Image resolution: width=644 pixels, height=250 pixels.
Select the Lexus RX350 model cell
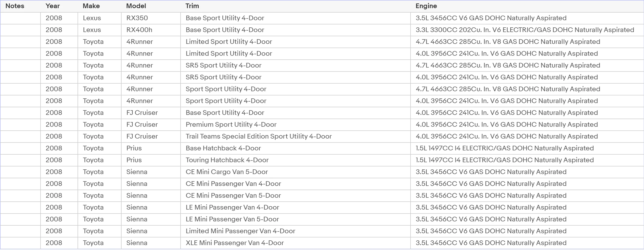[x=151, y=18]
